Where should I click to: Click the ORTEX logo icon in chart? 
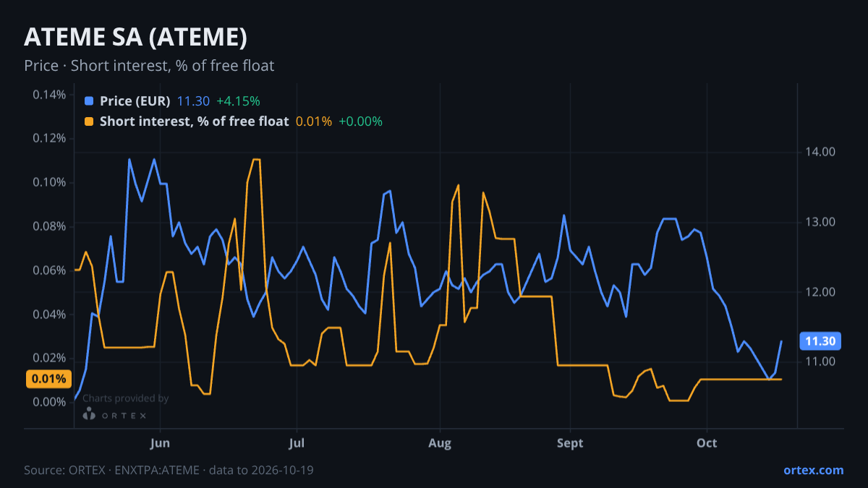coord(89,414)
